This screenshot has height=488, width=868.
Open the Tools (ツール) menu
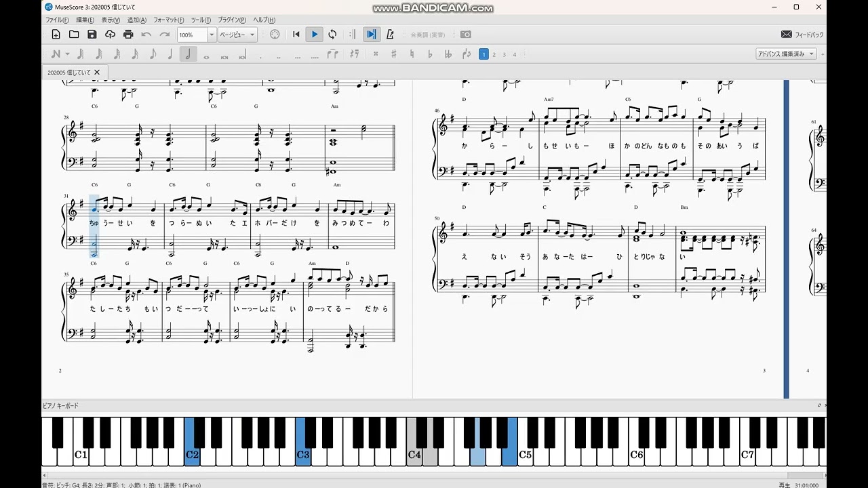(x=201, y=20)
